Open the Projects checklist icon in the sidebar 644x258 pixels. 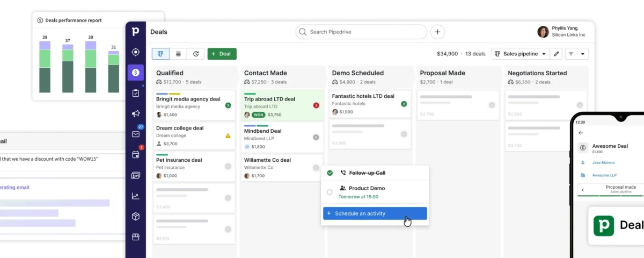[x=135, y=93]
